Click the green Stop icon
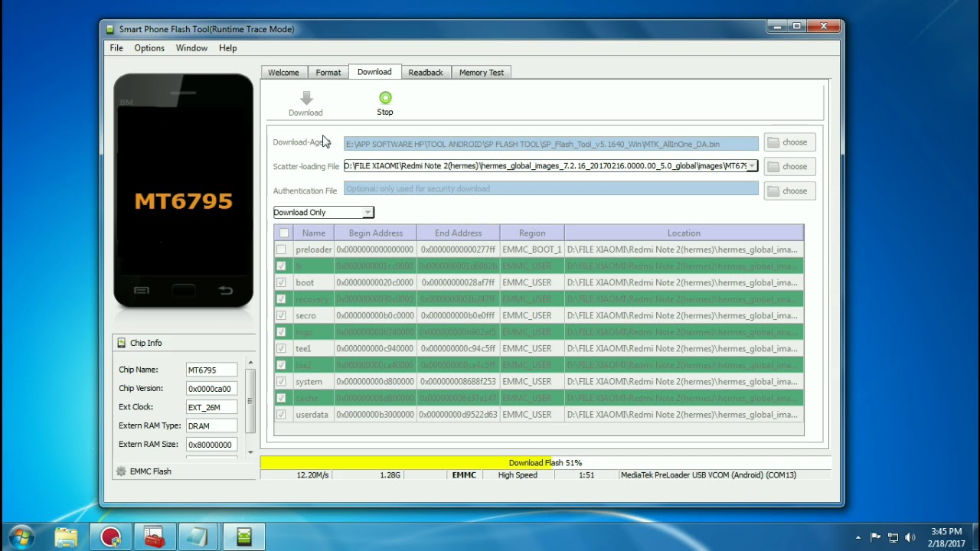The width and height of the screenshot is (980, 551). (x=385, y=97)
